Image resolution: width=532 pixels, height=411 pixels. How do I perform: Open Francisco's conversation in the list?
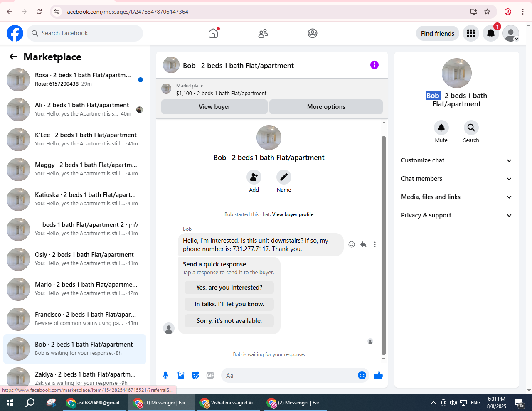point(75,319)
